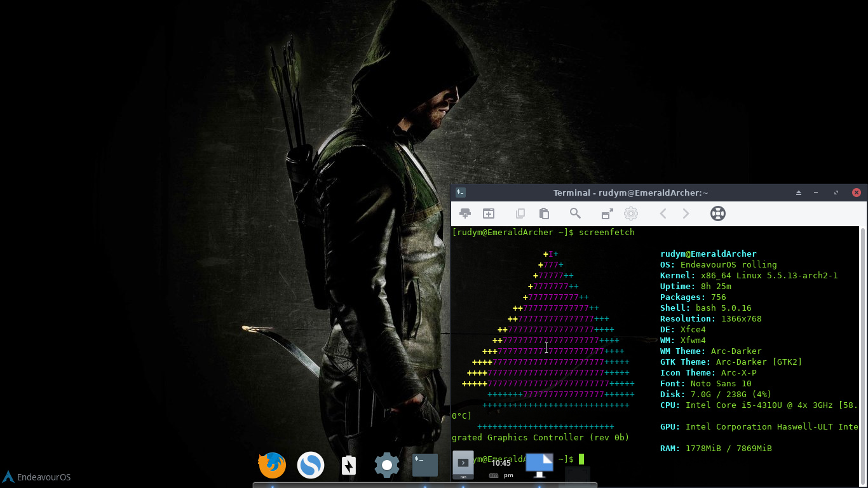
Task: Open terminal help lifebuoy icon
Action: pos(717,213)
